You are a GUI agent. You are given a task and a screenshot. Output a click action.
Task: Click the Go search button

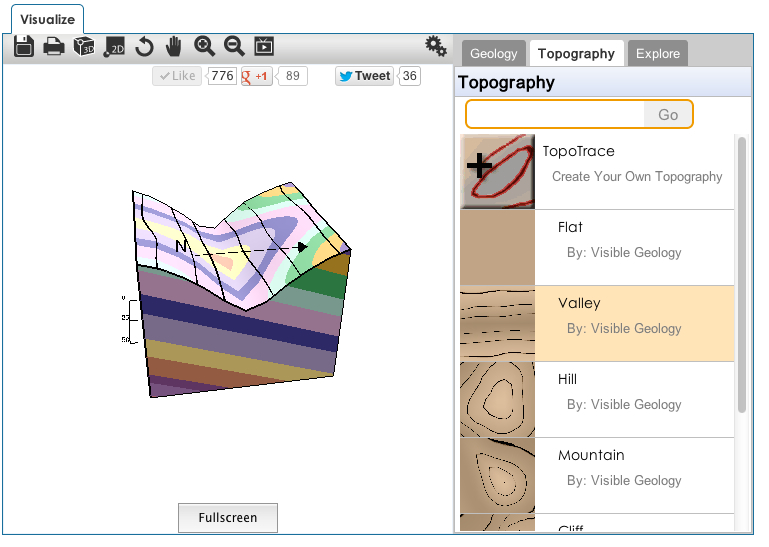[x=668, y=115]
